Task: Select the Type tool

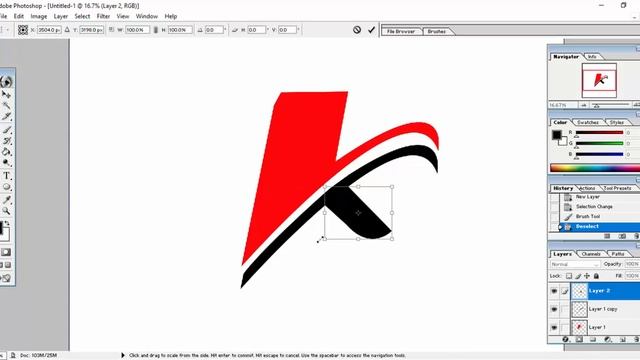Action: point(7,176)
